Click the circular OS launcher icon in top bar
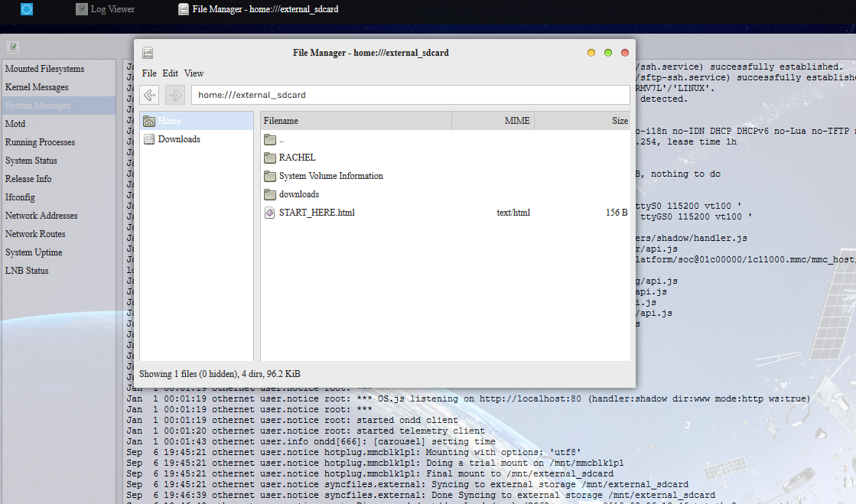Viewport: 856px width, 504px height. coord(27,9)
